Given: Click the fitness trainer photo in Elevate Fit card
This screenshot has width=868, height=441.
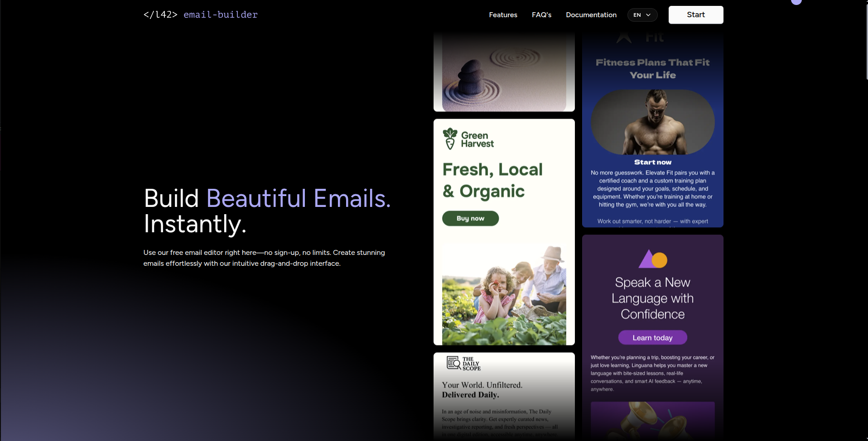Looking at the screenshot, I should point(652,121).
